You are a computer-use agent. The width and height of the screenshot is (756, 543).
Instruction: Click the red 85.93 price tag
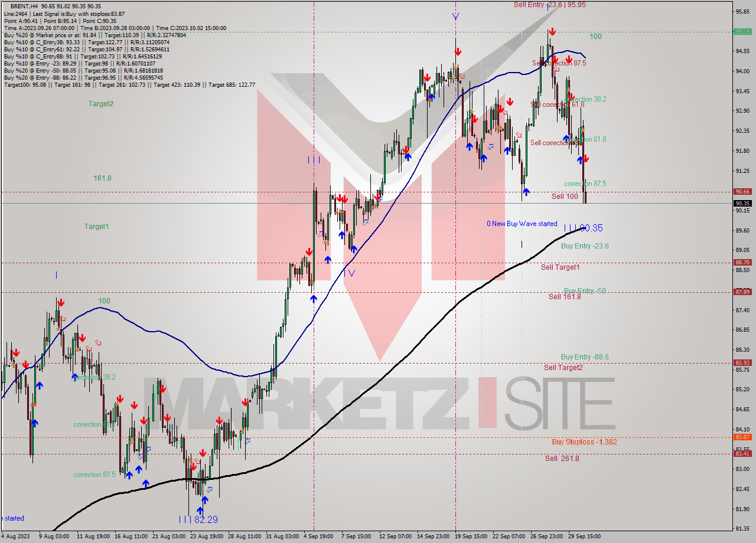point(742,363)
